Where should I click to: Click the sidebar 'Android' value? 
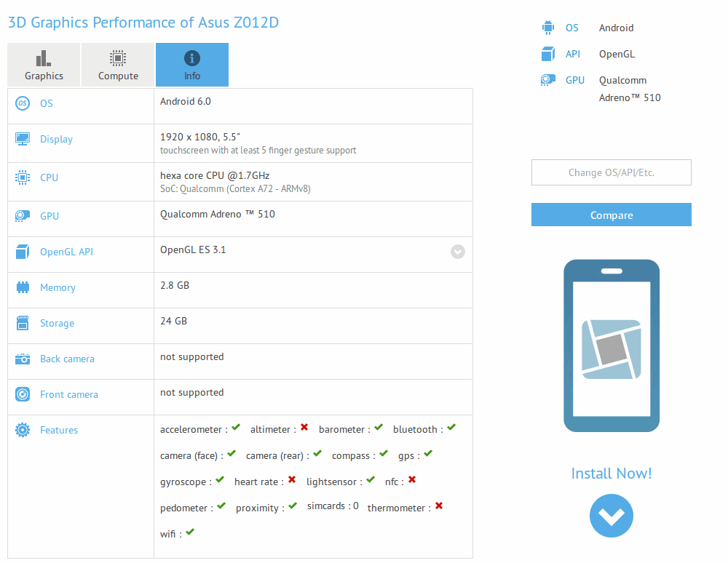616,28
